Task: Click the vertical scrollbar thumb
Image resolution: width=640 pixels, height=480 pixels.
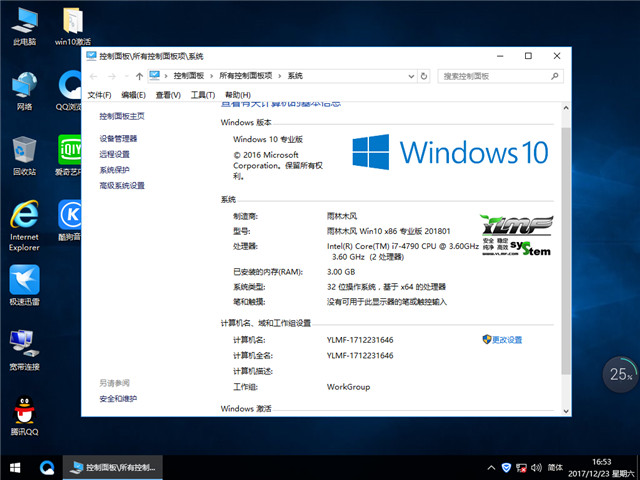Action: (x=566, y=251)
